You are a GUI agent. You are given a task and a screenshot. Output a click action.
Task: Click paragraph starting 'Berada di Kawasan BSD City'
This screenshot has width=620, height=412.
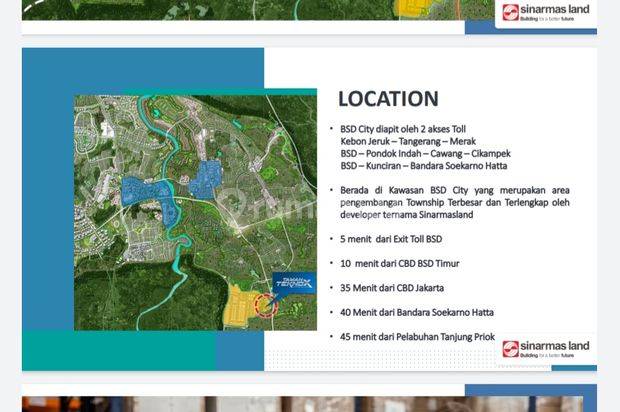click(455, 202)
